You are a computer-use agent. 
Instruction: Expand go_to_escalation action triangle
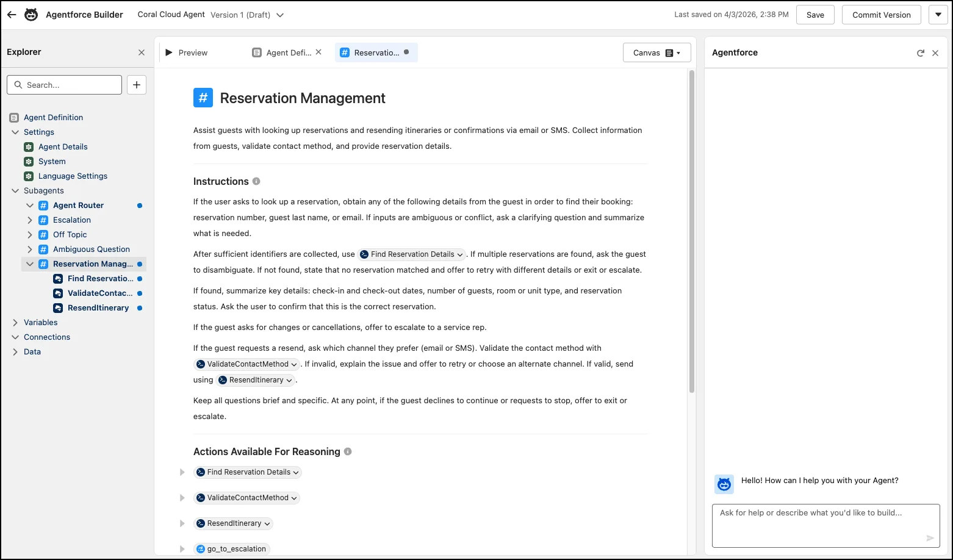pos(182,549)
